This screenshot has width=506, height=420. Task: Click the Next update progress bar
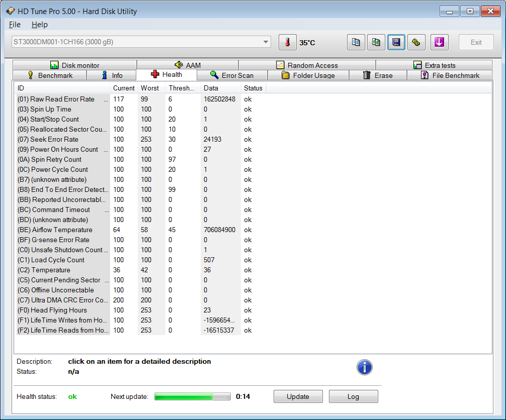[x=192, y=396]
